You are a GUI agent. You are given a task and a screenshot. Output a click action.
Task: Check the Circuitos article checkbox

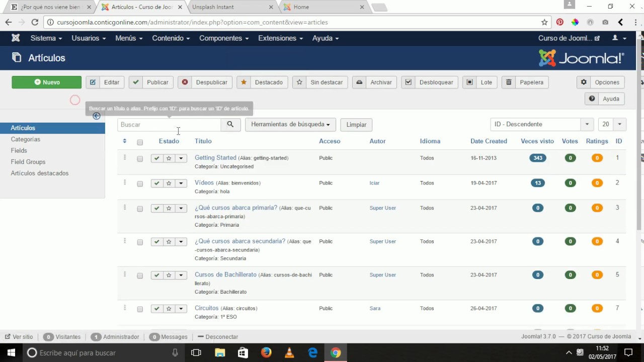click(140, 309)
